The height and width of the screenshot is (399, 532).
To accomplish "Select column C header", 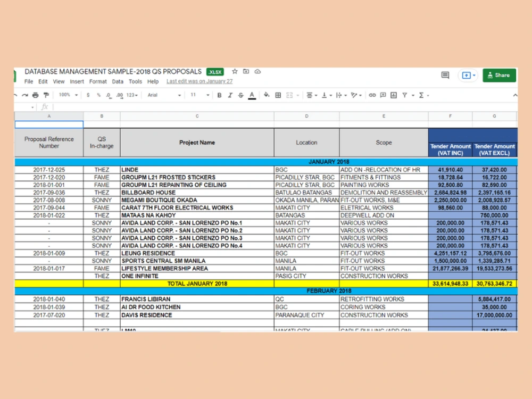I will (197, 116).
